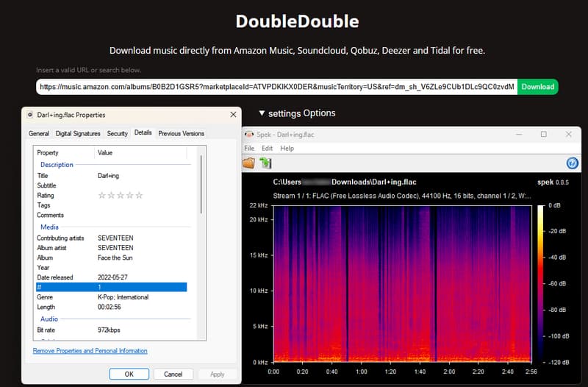Image resolution: width=588 pixels, height=387 pixels.
Task: Open the File menu in Spek
Action: [249, 149]
